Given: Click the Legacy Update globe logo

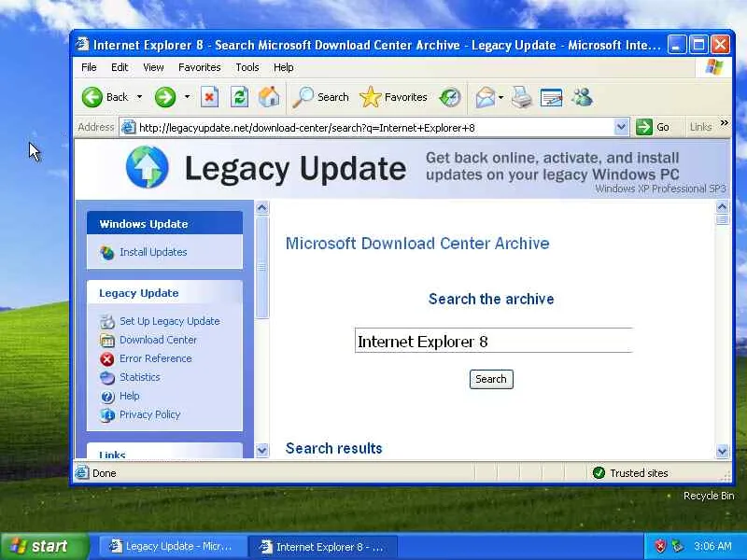Looking at the screenshot, I should tap(148, 167).
